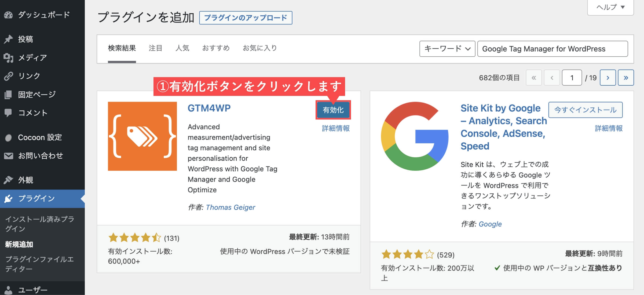Select 新規追加 submenu item
Viewport: 644px width, 295px height.
(19, 244)
